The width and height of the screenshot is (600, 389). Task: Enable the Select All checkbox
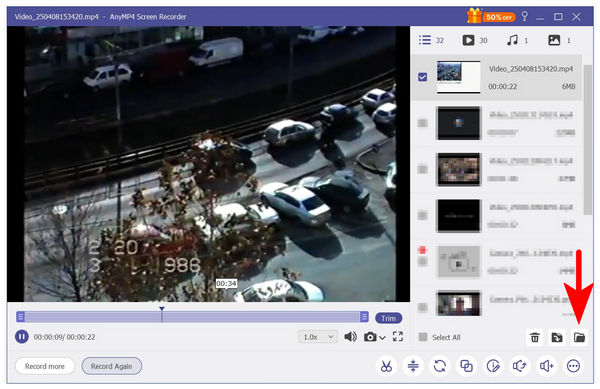tap(423, 337)
